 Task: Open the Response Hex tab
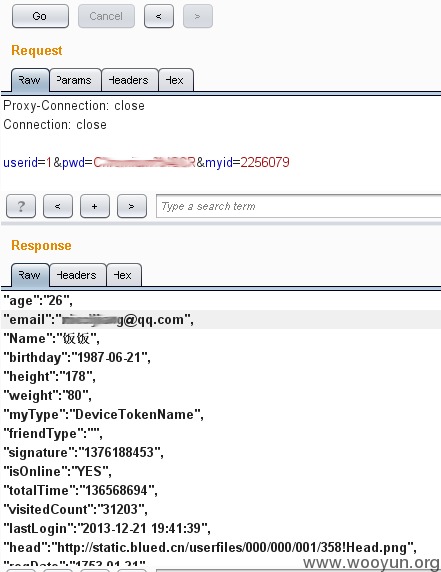(x=124, y=275)
